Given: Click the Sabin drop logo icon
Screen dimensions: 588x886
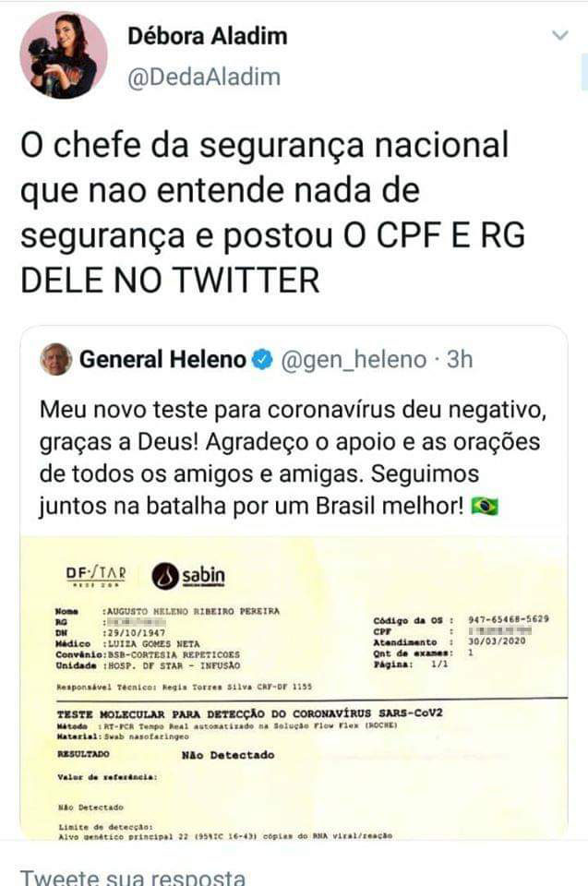Looking at the screenshot, I should pos(165,576).
